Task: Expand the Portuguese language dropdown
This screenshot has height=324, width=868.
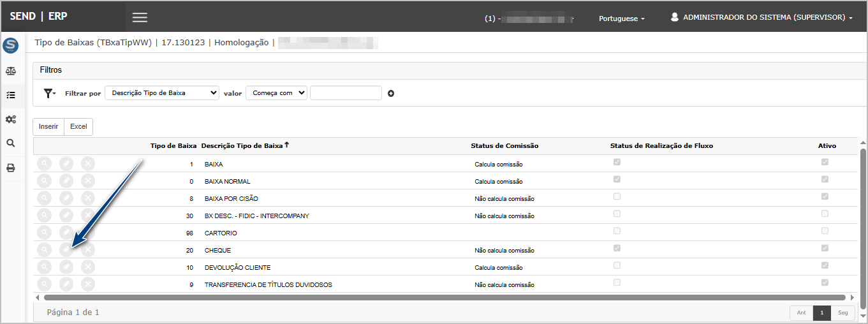Action: 621,18
